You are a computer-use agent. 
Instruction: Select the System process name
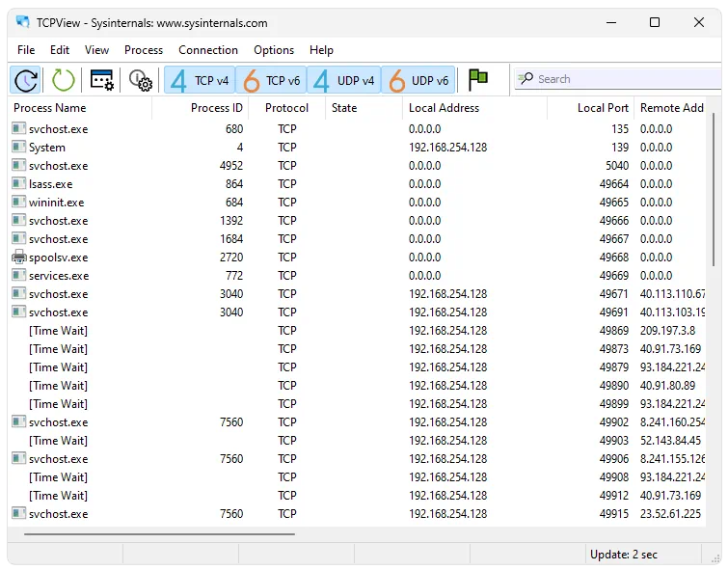(47, 148)
